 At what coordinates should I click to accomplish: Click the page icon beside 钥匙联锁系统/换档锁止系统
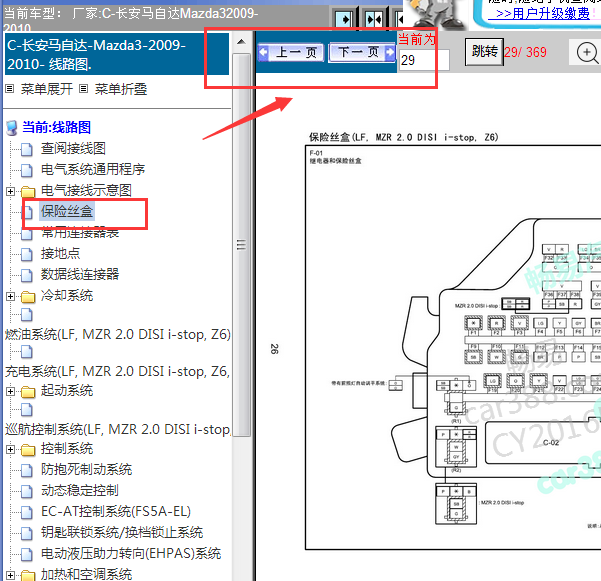(x=27, y=533)
